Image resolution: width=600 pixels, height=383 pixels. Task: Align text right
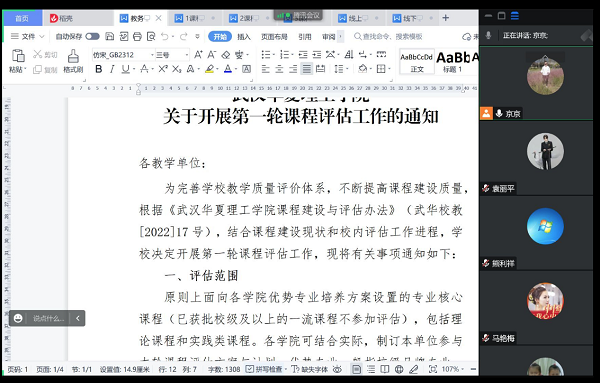click(293, 69)
